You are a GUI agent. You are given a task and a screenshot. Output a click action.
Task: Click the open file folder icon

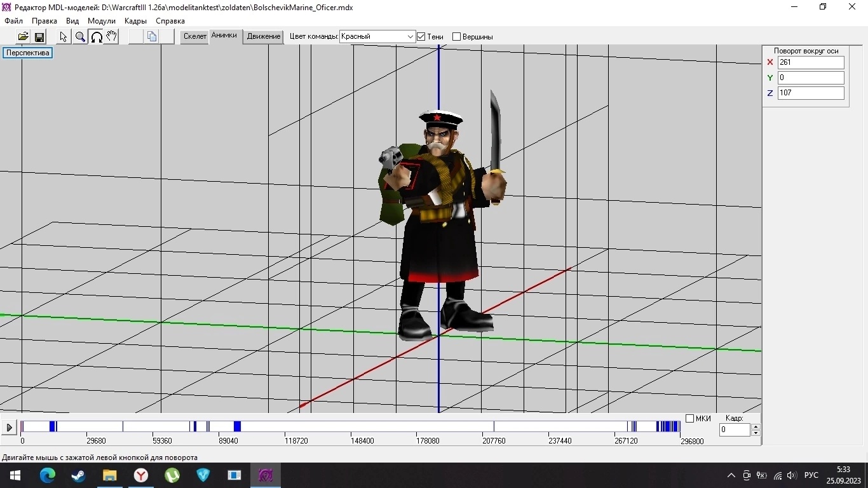coord(23,37)
